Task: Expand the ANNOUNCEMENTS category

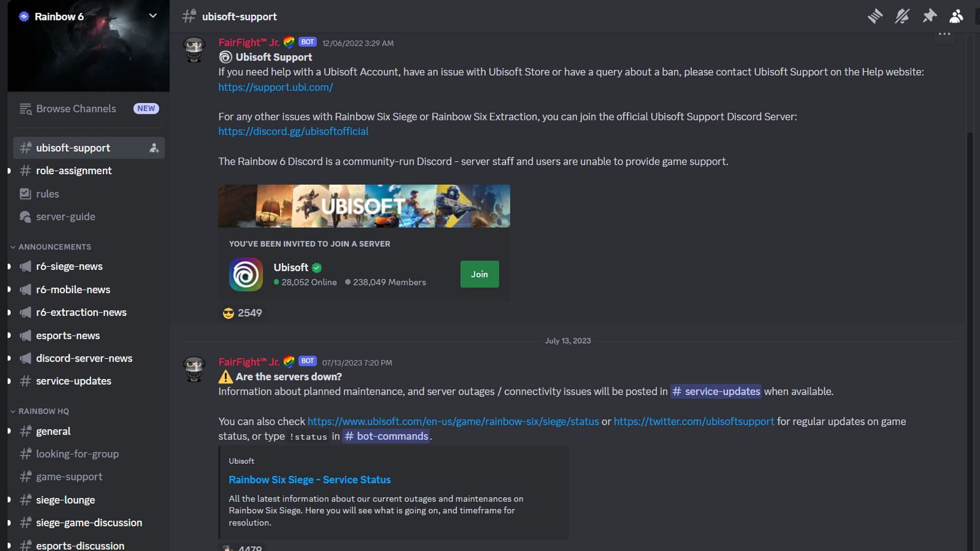Action: [55, 247]
